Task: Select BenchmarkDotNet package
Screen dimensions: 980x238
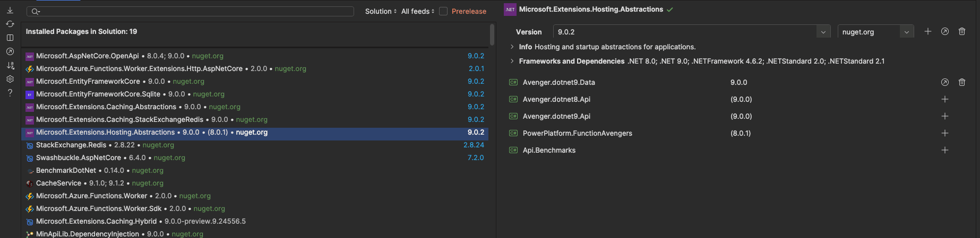Action: pos(255,170)
